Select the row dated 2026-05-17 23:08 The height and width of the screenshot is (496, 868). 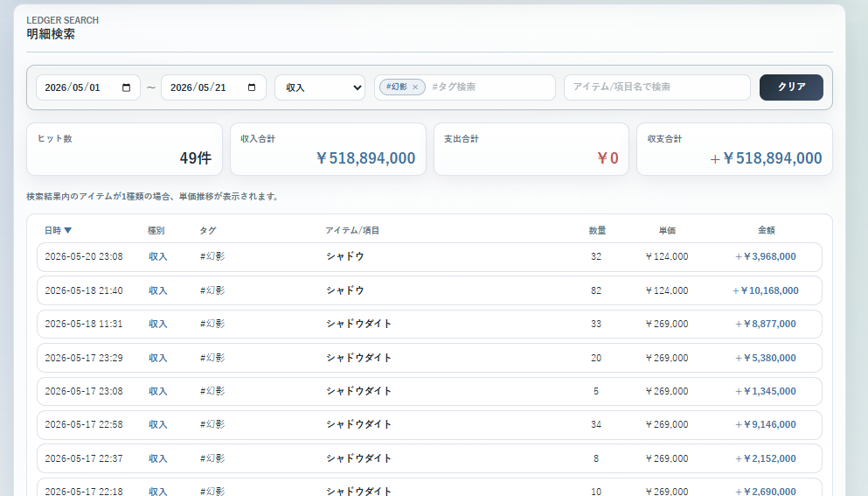429,391
